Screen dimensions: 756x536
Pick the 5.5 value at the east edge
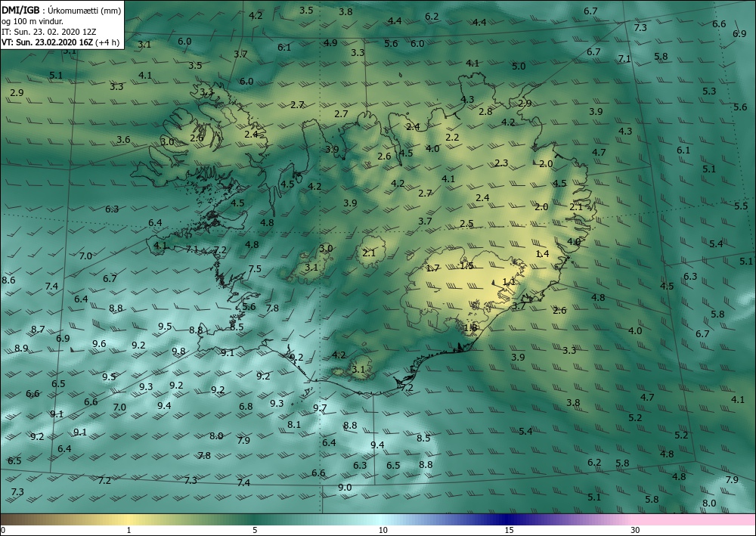(x=741, y=206)
